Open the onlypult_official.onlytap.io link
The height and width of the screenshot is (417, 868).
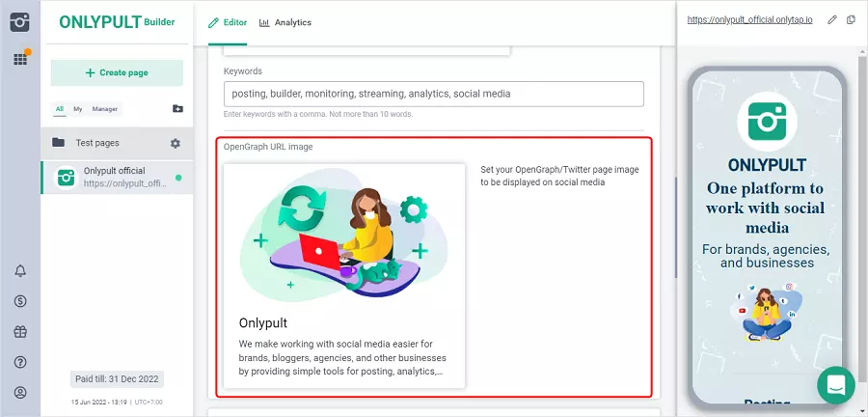pyautogui.click(x=750, y=20)
